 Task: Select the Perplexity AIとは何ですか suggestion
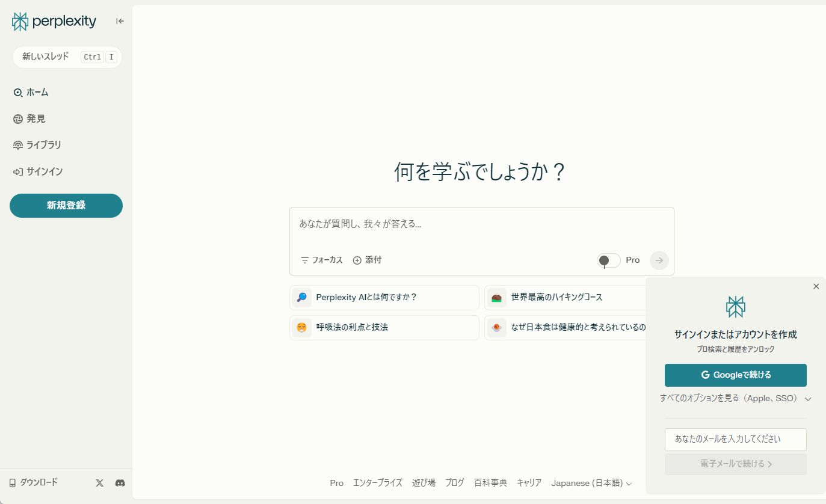point(384,297)
